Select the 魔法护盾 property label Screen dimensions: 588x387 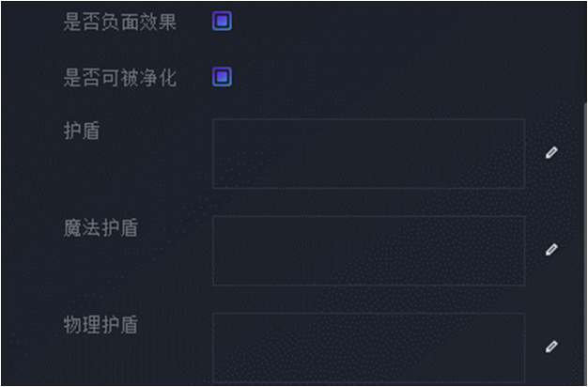click(101, 227)
